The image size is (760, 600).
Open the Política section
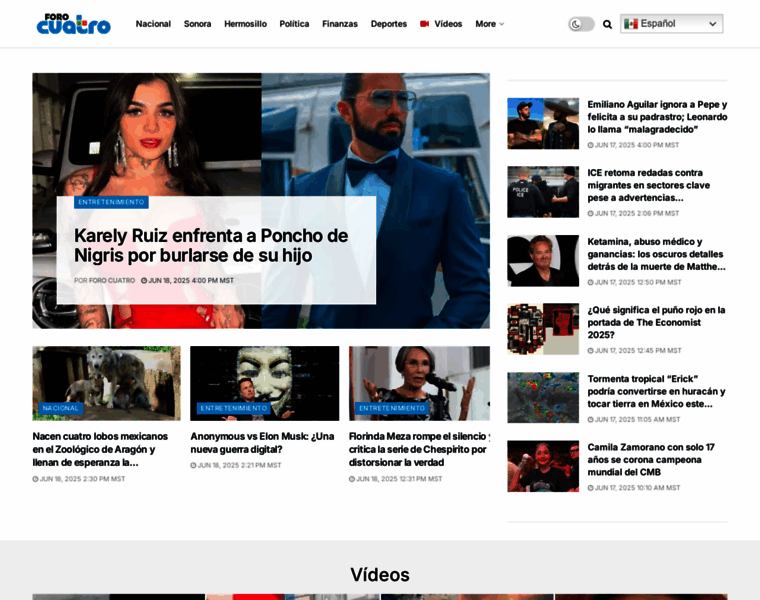[294, 24]
